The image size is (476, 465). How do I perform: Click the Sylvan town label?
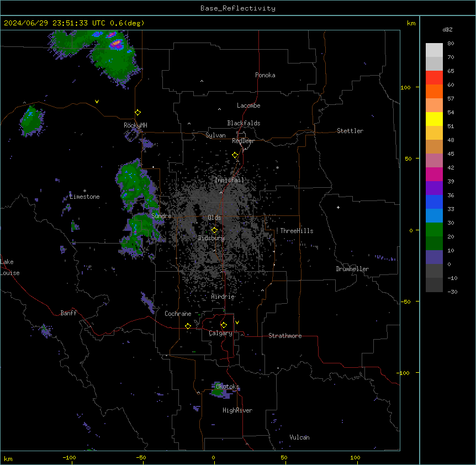[215, 135]
